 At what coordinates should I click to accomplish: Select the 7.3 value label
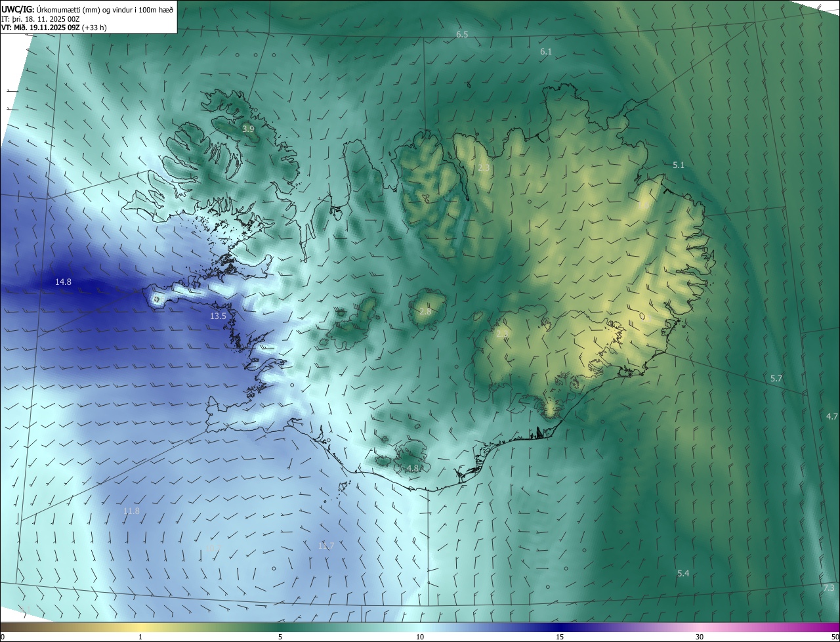[x=829, y=588]
